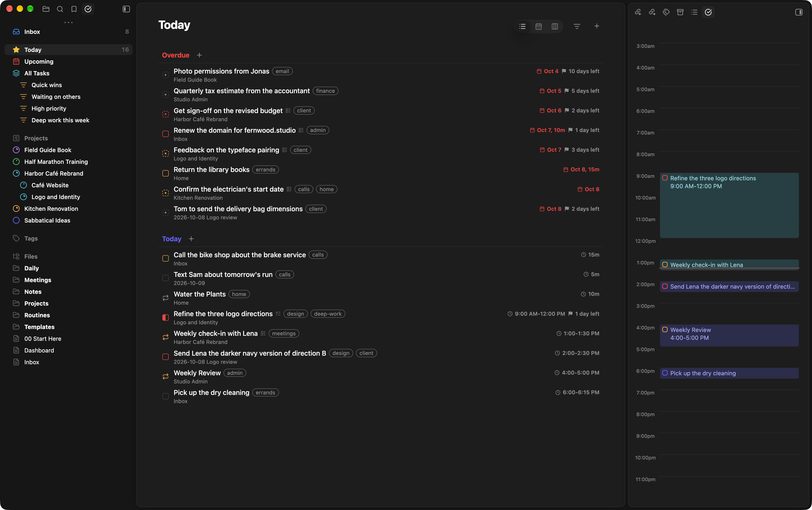Select Weekly Review block in the calendar timeline
Viewport: 812px width, 510px height.
pos(729,335)
